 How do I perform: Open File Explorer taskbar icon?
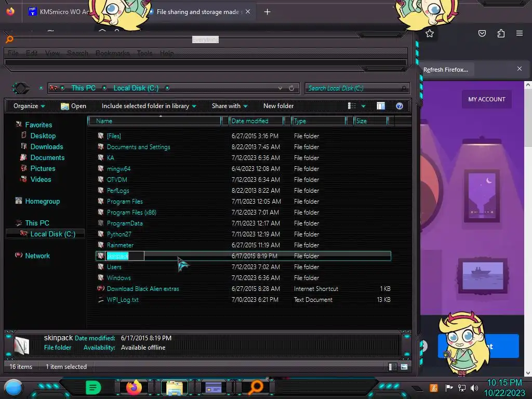(175, 388)
